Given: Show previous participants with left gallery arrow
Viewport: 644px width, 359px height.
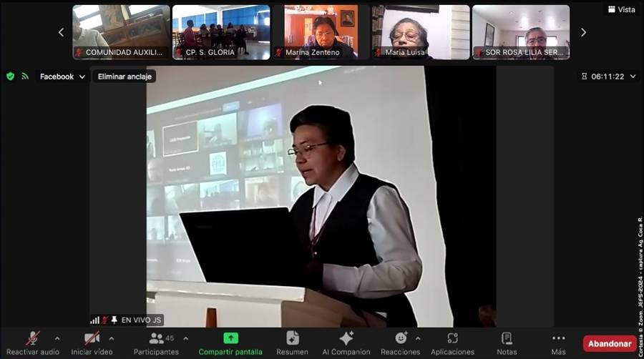Looking at the screenshot, I should (x=62, y=32).
